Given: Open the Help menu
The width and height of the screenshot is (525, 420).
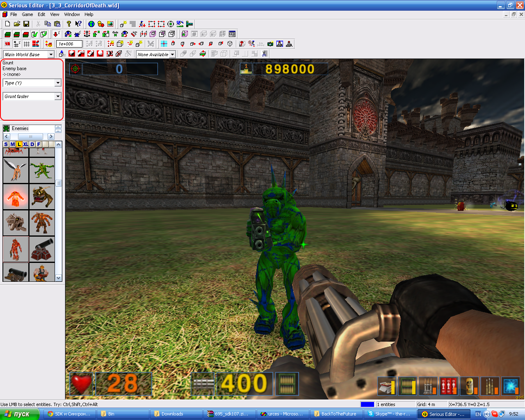Looking at the screenshot, I should [89, 14].
